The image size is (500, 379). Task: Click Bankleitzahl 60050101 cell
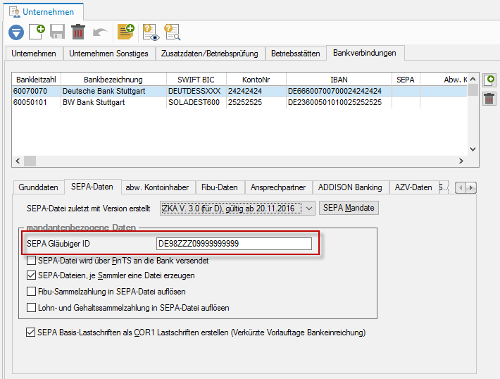(x=36, y=102)
